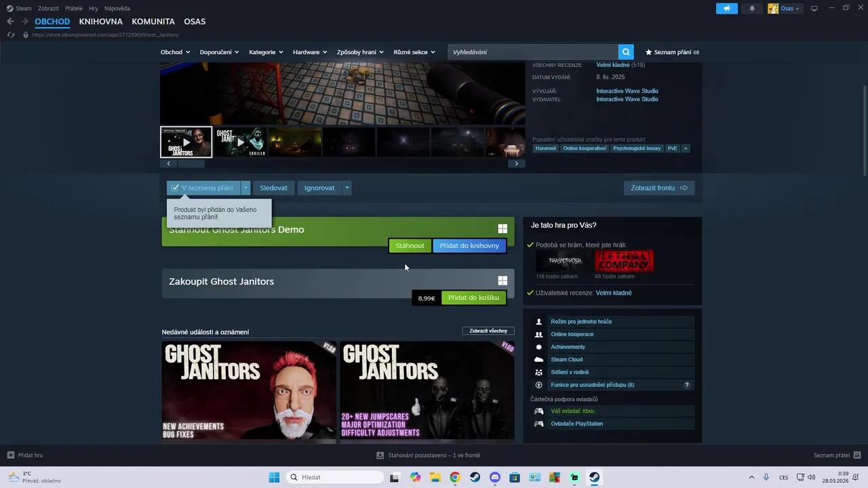Open the Přátelé menu
868x488 pixels.
pos(74,8)
